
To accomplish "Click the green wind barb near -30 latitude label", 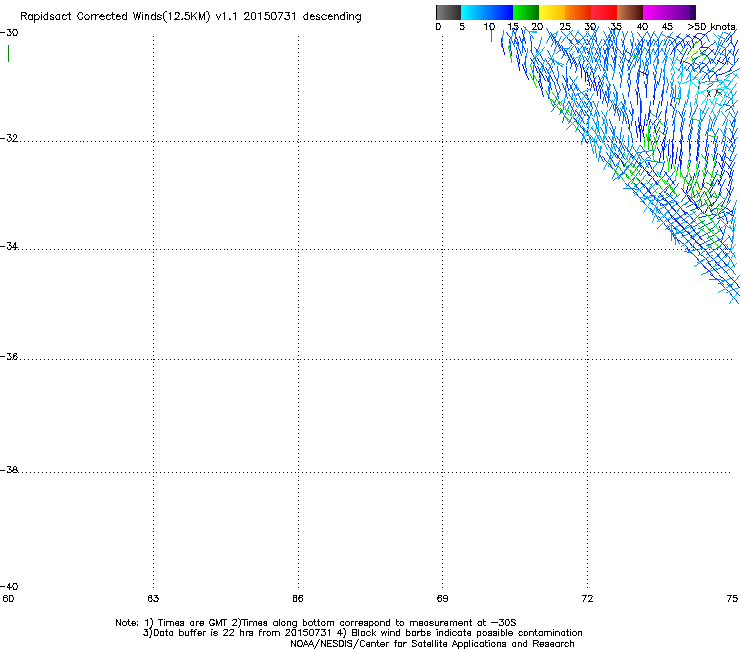I will [x=8, y=53].
